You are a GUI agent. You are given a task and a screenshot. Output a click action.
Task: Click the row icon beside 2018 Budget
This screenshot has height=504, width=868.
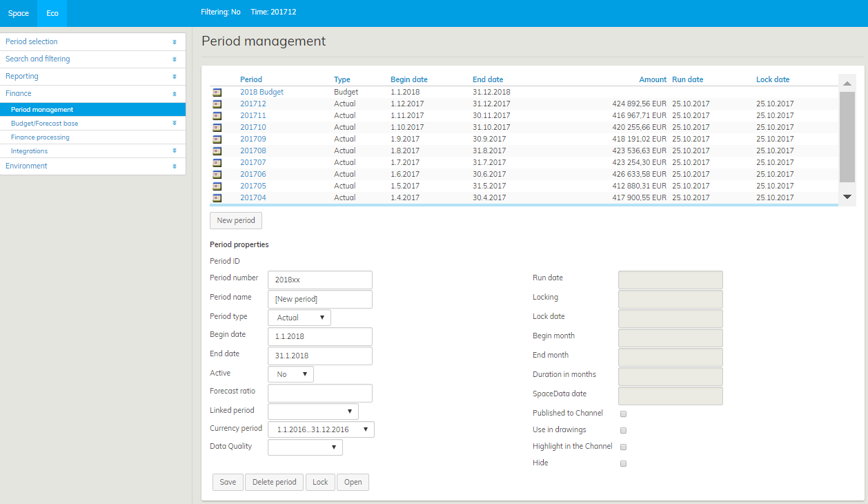click(217, 92)
